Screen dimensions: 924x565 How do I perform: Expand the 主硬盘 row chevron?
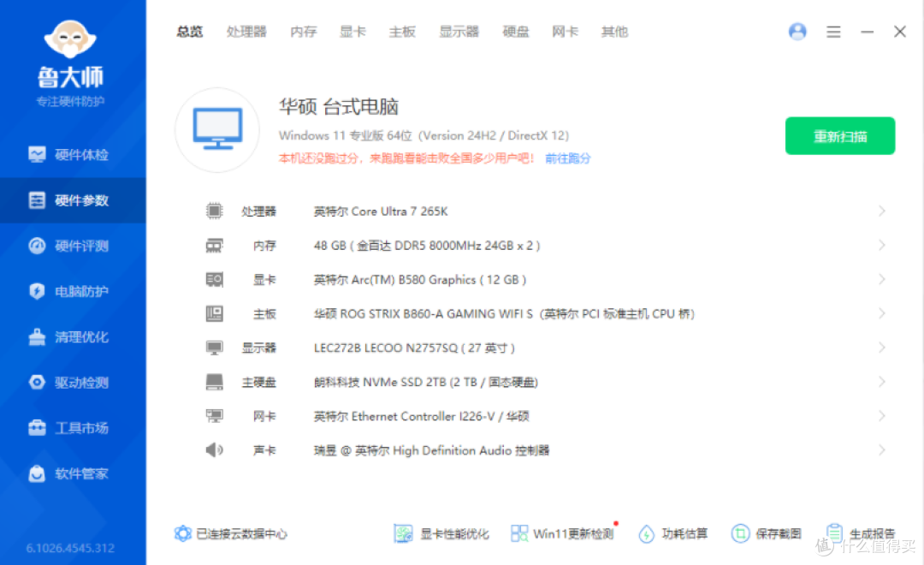tap(881, 382)
